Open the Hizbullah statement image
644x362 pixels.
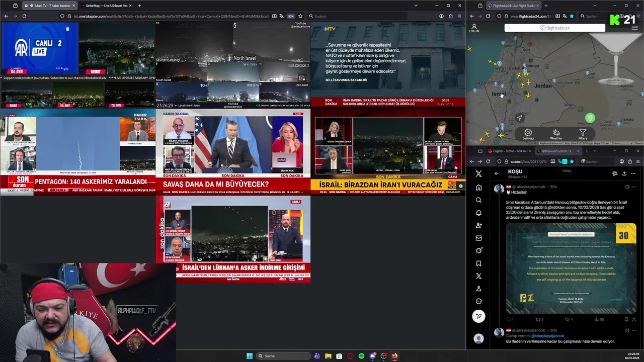[571, 268]
